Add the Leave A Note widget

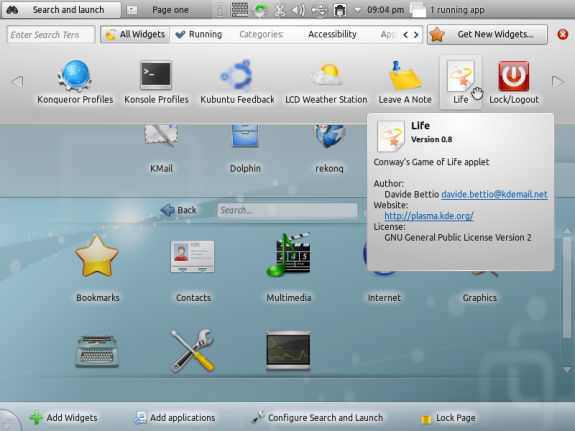click(405, 82)
